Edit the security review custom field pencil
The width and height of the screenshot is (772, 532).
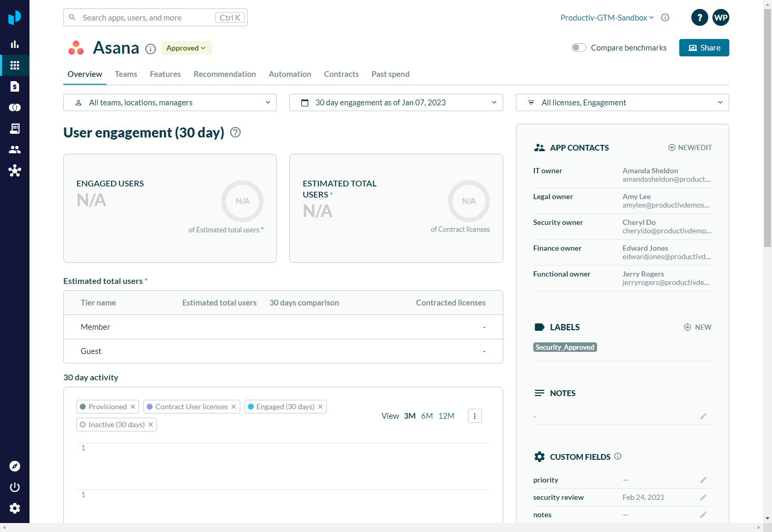coord(703,497)
